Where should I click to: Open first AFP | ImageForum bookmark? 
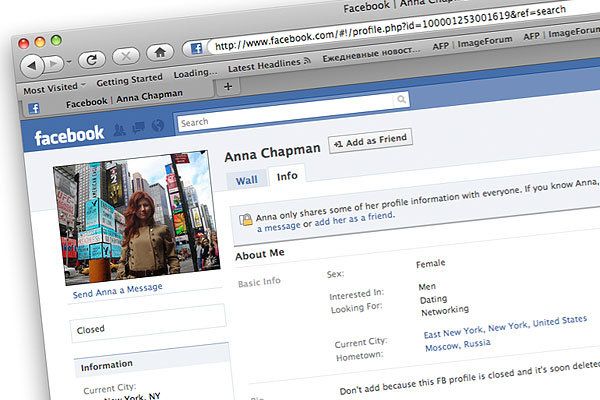pos(473,43)
